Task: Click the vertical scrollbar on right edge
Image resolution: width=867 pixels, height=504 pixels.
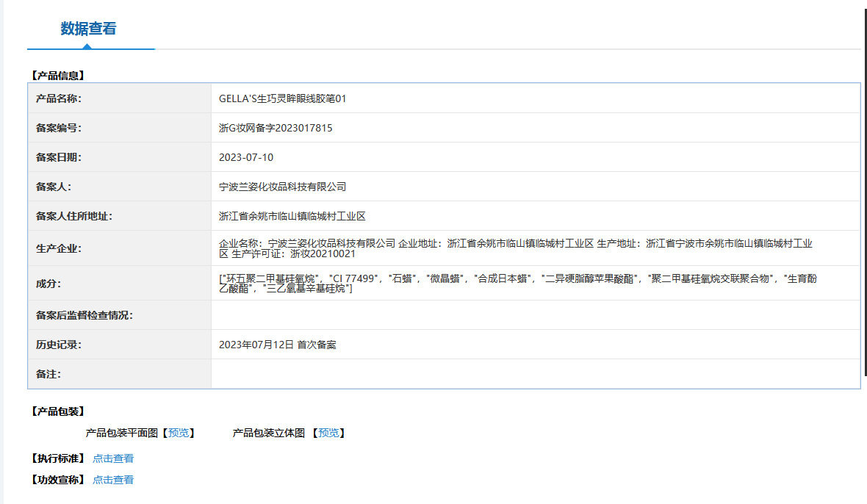Action: (866, 191)
